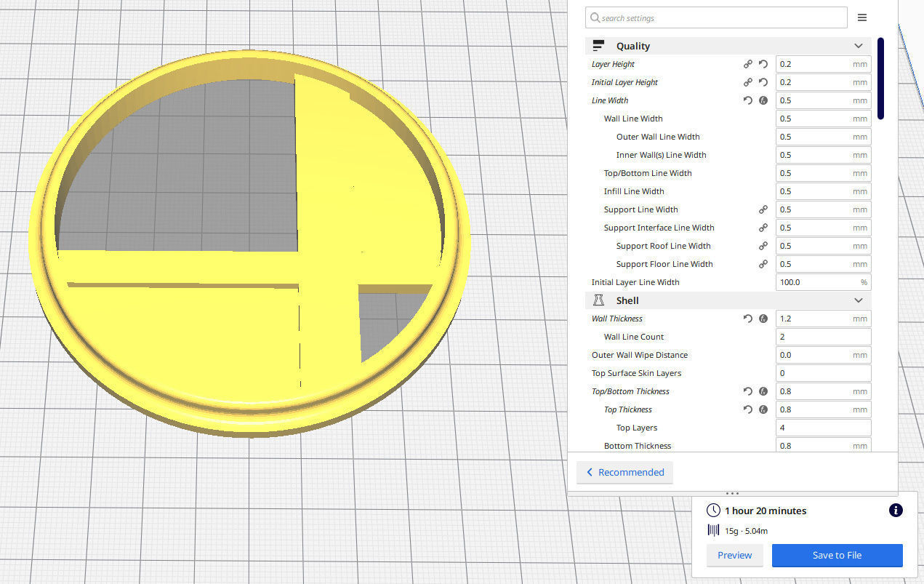Edit the Top/Bottom Line Width field
924x584 pixels.
[823, 173]
